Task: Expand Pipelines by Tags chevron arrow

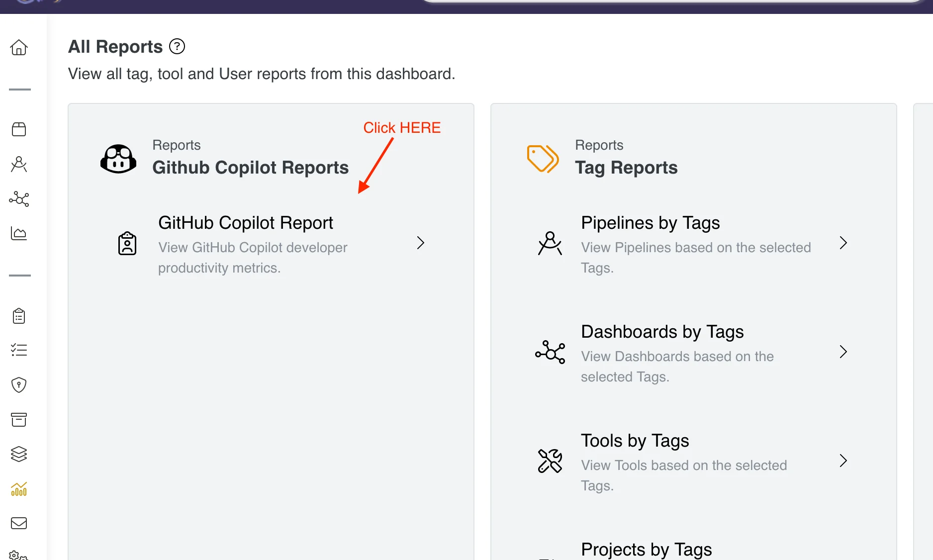Action: pos(843,243)
